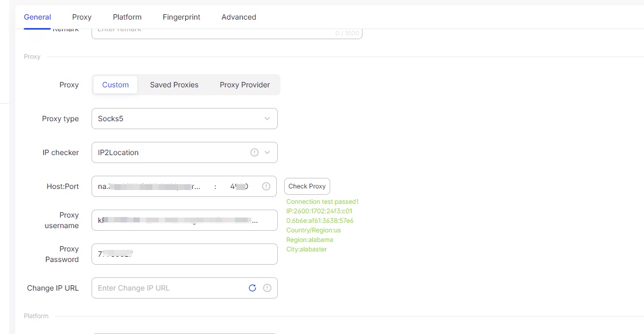Click the Proxy username input field
This screenshot has height=334, width=644.
[184, 220]
